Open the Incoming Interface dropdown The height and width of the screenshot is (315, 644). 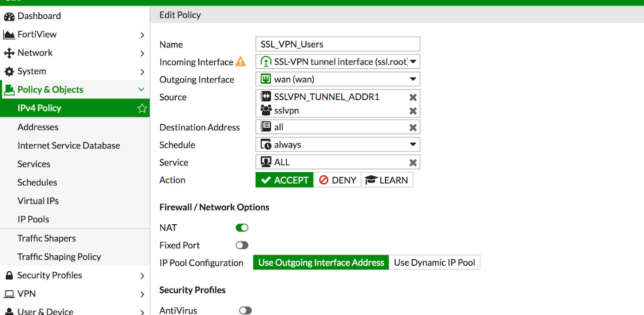pos(413,62)
